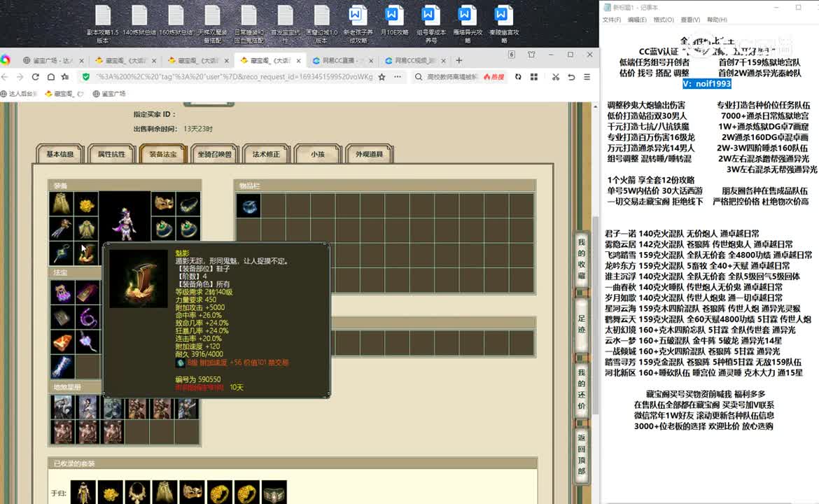Screen dimensions: 819x504
Task: Open Notepad 帮助(H) menu
Action: pos(717,20)
